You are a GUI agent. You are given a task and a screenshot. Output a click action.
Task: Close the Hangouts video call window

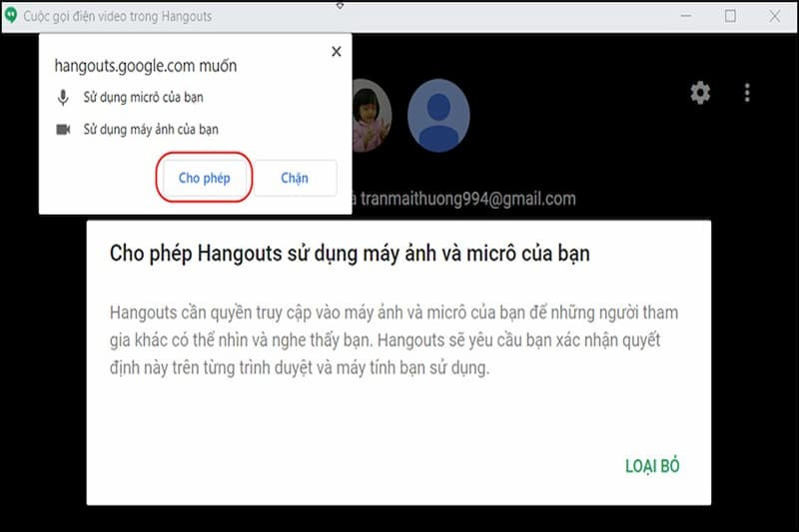pyautogui.click(x=775, y=16)
